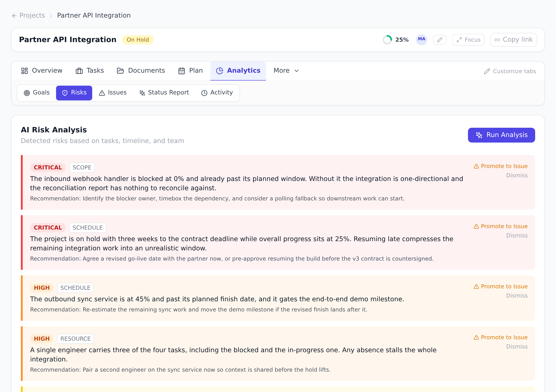Click the CRITICAL badge on the webhook handler risk
556x392 pixels.
point(48,168)
